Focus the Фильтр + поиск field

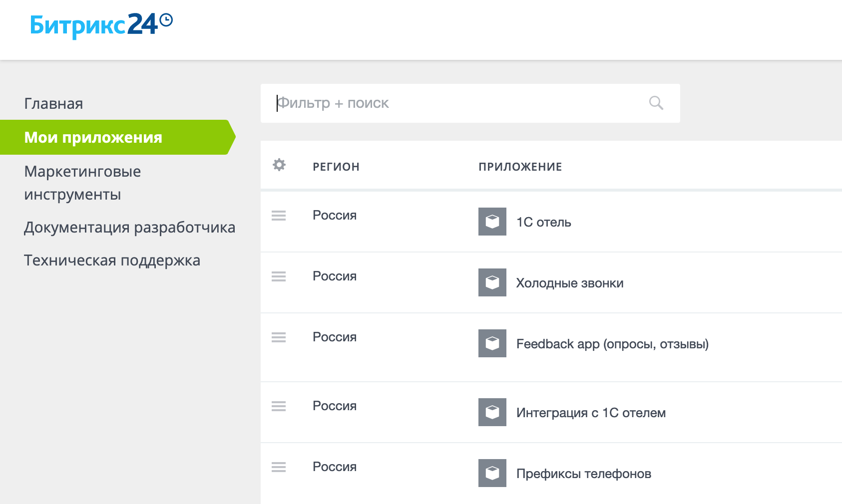[x=470, y=103]
